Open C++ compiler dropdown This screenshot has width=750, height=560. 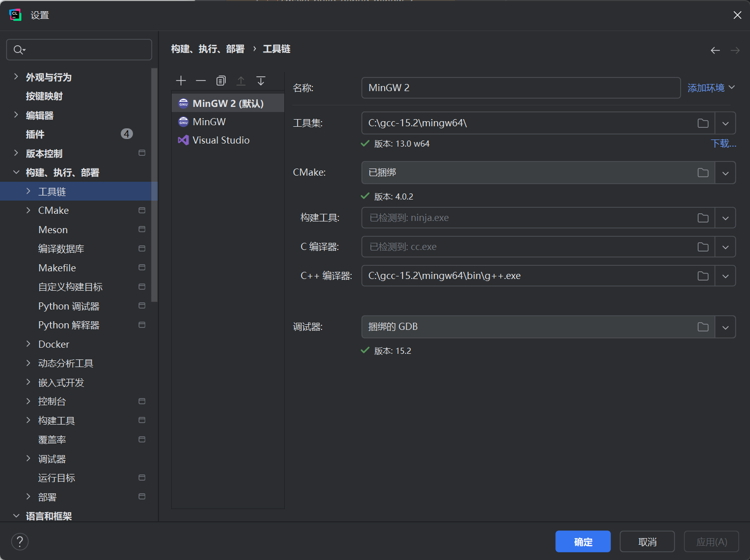(726, 276)
